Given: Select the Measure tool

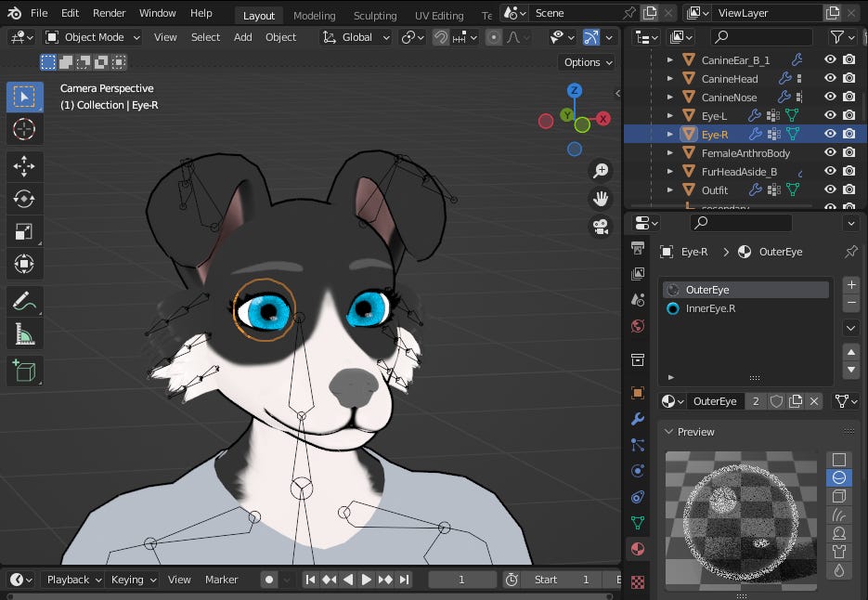Looking at the screenshot, I should coord(24,333).
